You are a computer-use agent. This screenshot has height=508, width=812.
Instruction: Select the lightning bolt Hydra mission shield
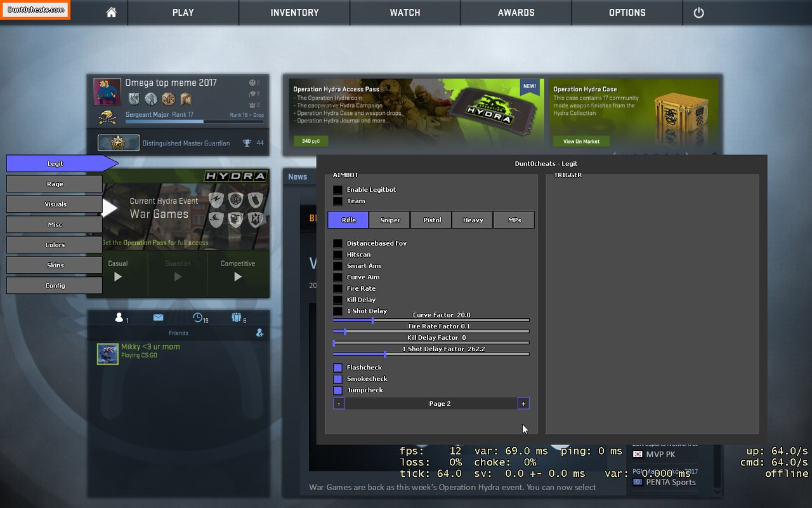pyautogui.click(x=216, y=201)
